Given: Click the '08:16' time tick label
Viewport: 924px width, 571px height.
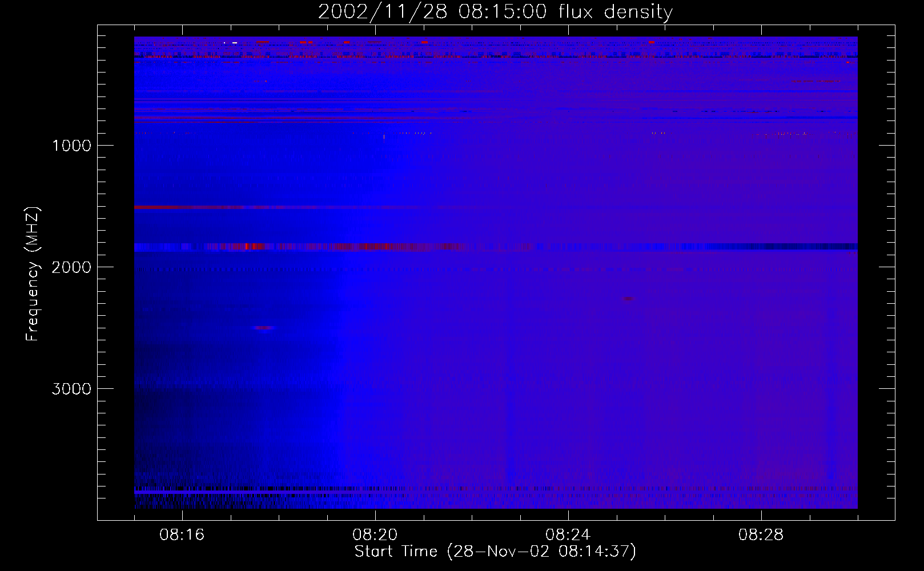Looking at the screenshot, I should [182, 535].
